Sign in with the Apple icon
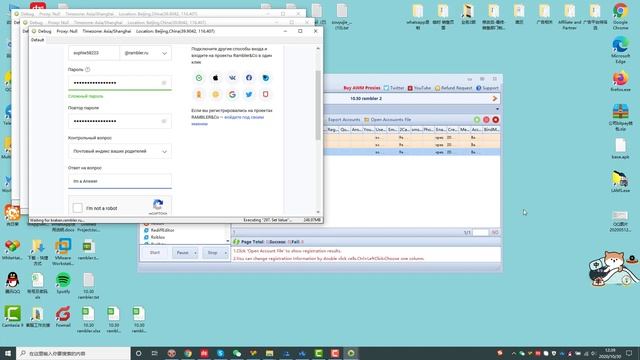The width and height of the screenshot is (640, 360). (x=216, y=78)
